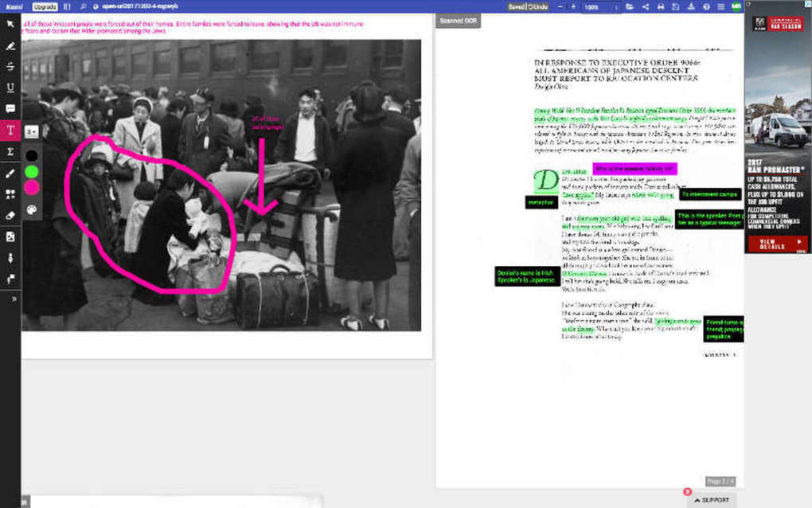This screenshot has height=508, width=812.
Task: Click the 'Denise's name is Irish' annotation
Action: 527,276
